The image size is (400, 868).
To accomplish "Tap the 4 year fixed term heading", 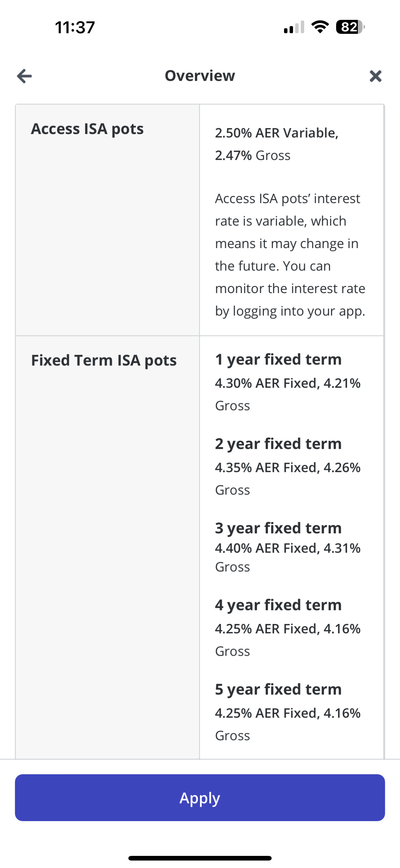I will coord(278,605).
